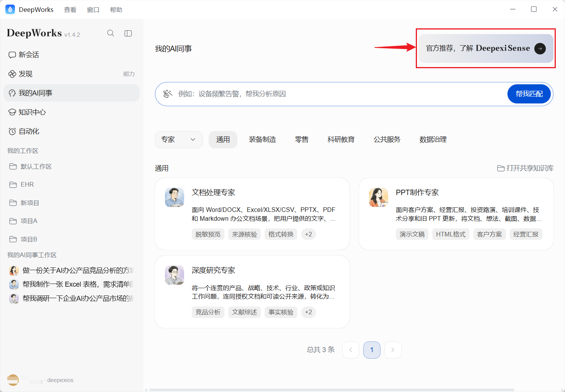Open 知识中心 knowledge center
The height and width of the screenshot is (392, 565).
71,112
